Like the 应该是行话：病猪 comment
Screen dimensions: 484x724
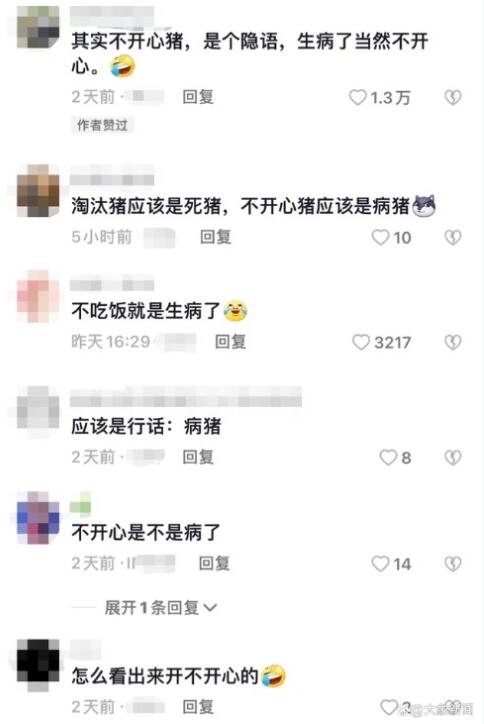pos(388,458)
